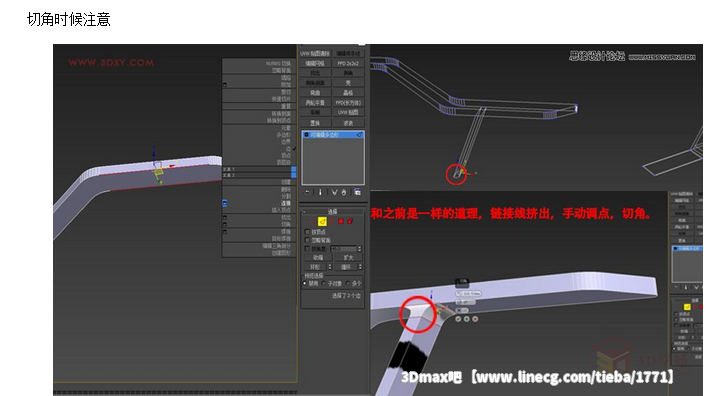Viewport: 713px width, 396px height.
Task: Click the 置换 modifier button
Action: [x=315, y=123]
